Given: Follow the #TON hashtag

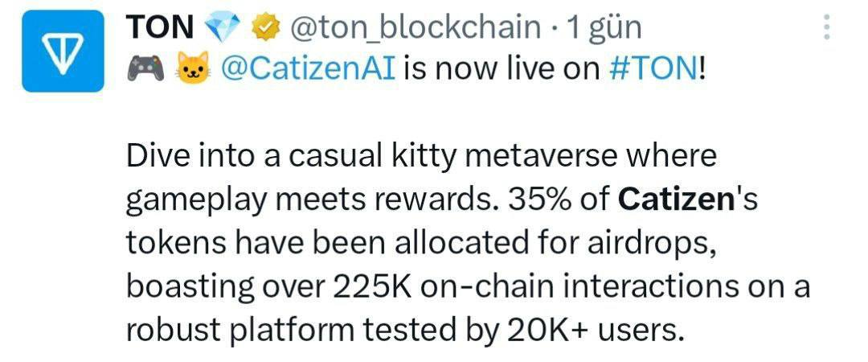Looking at the screenshot, I should [652, 68].
